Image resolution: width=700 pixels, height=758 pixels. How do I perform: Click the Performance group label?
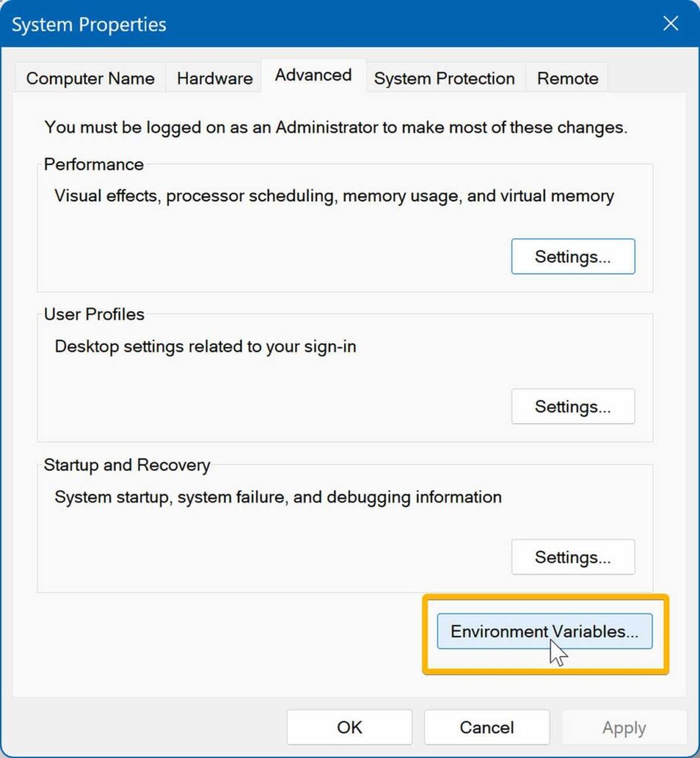click(x=94, y=164)
